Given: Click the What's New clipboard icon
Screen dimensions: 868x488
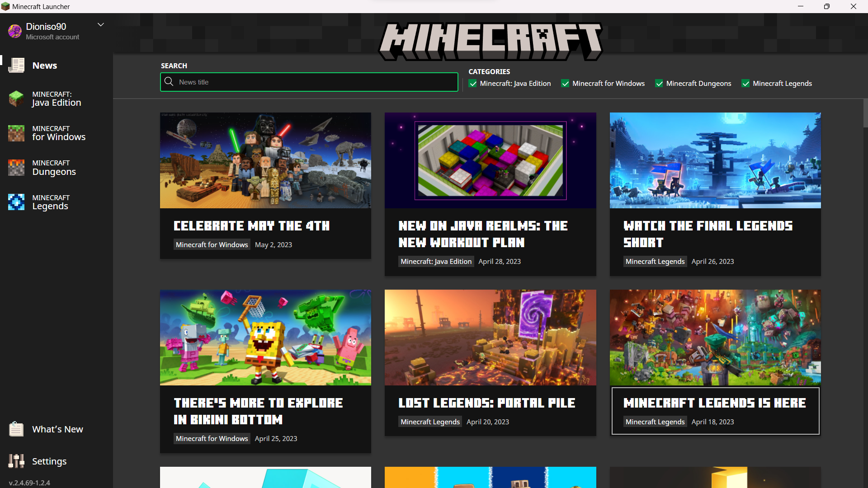Looking at the screenshot, I should [x=16, y=429].
